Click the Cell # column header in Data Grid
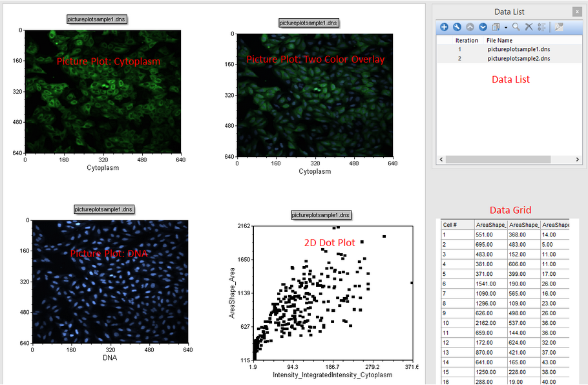Image resolution: width=588 pixels, height=385 pixels. pyautogui.click(x=450, y=225)
